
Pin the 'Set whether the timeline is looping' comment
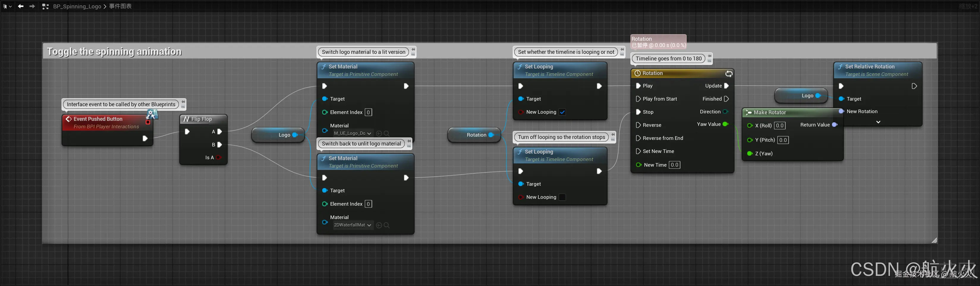coord(622,49)
